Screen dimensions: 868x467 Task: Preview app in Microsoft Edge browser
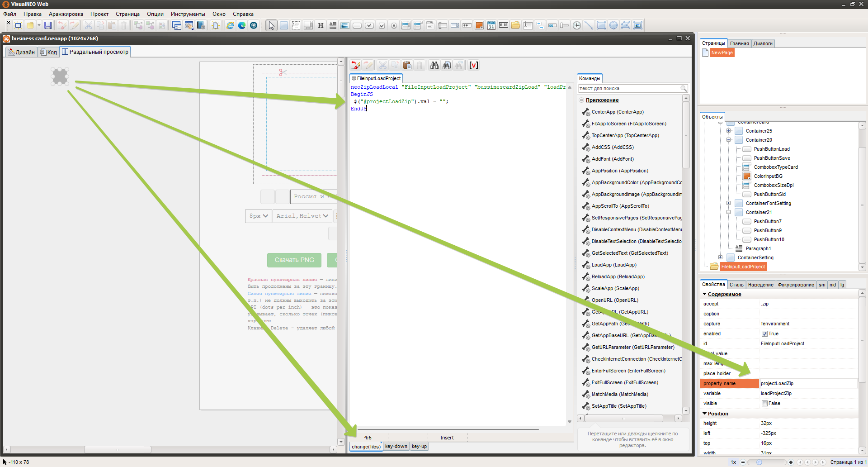click(242, 25)
